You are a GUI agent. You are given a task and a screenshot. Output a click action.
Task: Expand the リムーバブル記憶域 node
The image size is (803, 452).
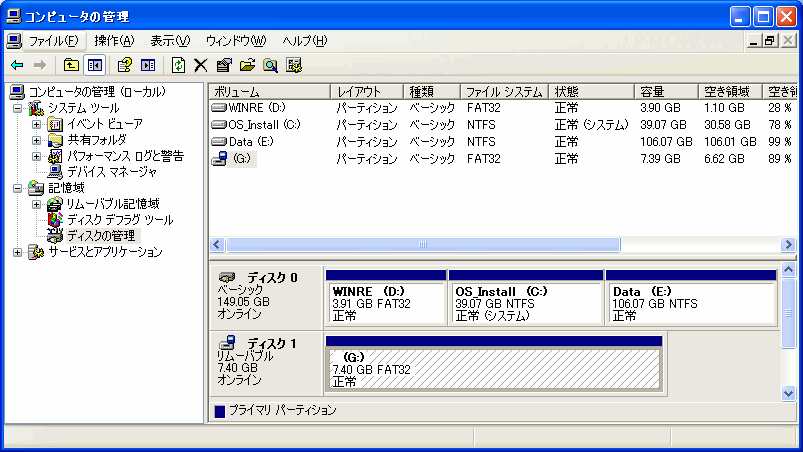pyautogui.click(x=36, y=204)
